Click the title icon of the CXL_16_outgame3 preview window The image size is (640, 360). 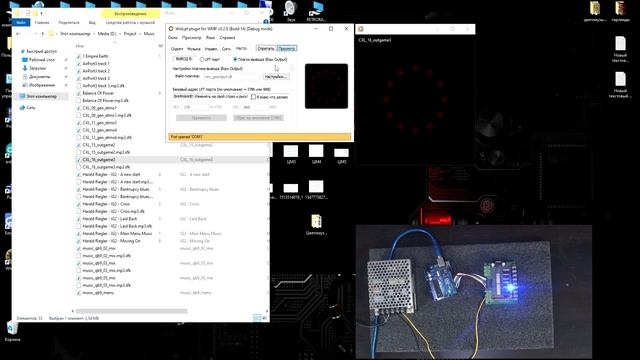(x=361, y=29)
